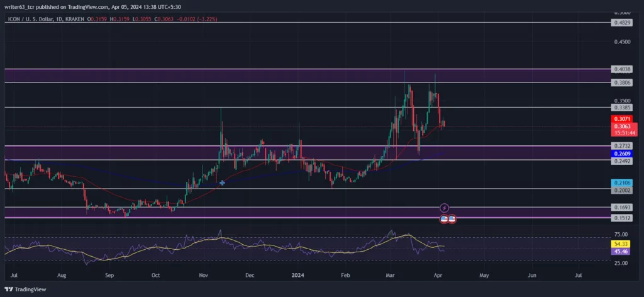Click the left US flag event marker
Viewport: 644px width, 297px height.
[x=444, y=219]
